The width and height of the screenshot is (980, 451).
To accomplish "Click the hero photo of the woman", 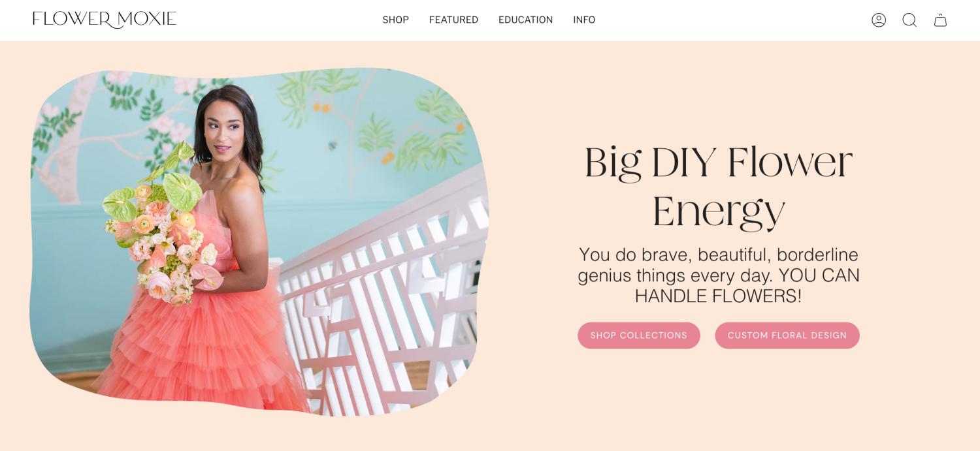I will (259, 241).
